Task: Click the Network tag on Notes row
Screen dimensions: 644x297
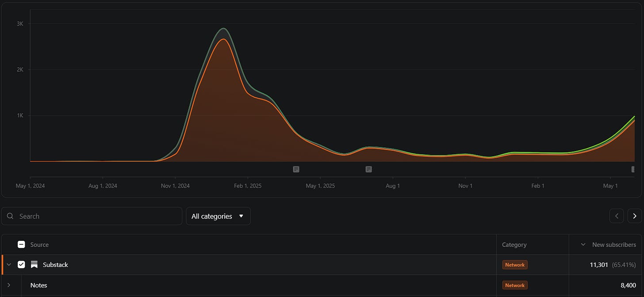Action: click(515, 285)
